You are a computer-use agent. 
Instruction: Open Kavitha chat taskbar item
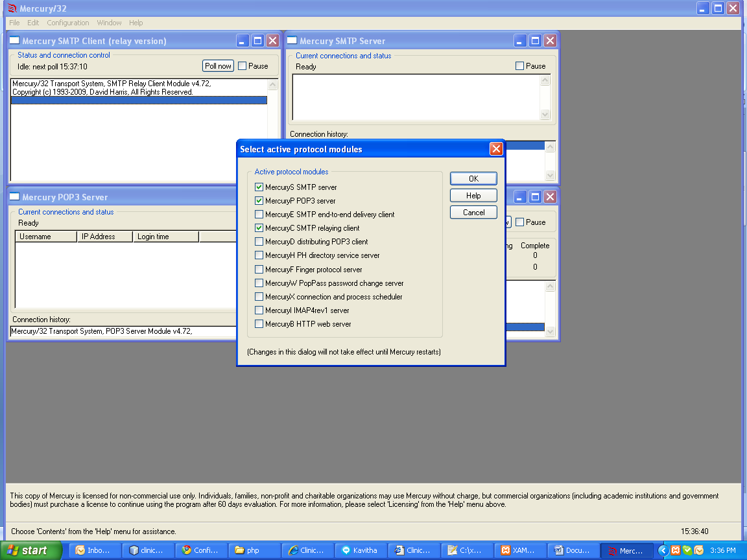[x=360, y=550]
